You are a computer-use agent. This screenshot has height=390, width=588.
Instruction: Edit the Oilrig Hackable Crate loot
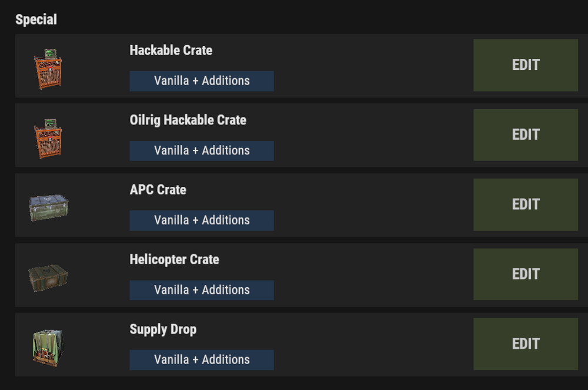[525, 135]
